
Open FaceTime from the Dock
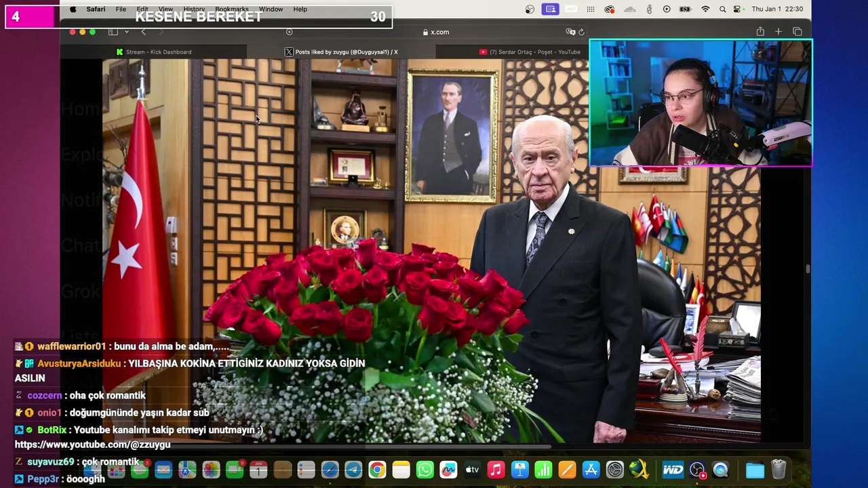[x=235, y=470]
